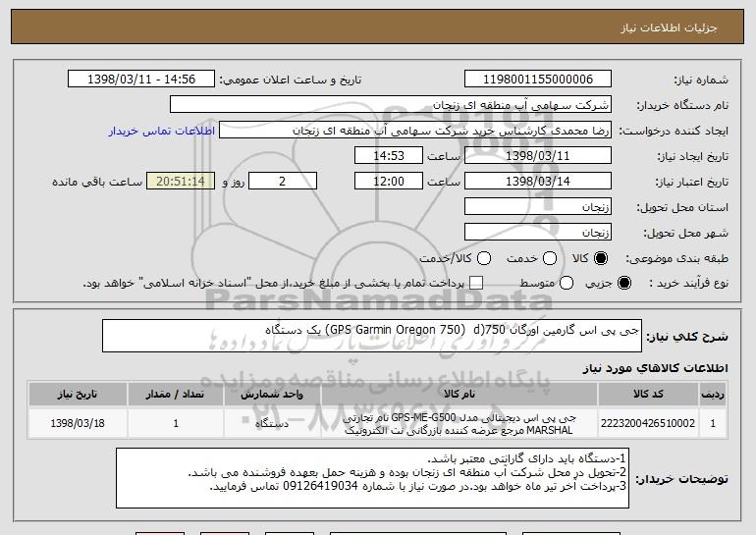Select the جزیی purchase type radio
Image resolution: width=756 pixels, height=535 pixels.
point(623,283)
